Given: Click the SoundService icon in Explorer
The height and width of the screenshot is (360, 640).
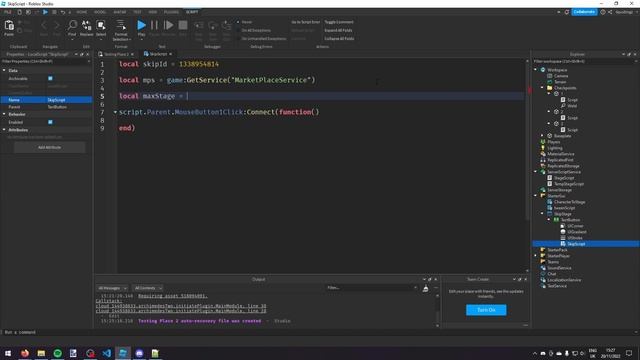Looking at the screenshot, I should [x=543, y=268].
